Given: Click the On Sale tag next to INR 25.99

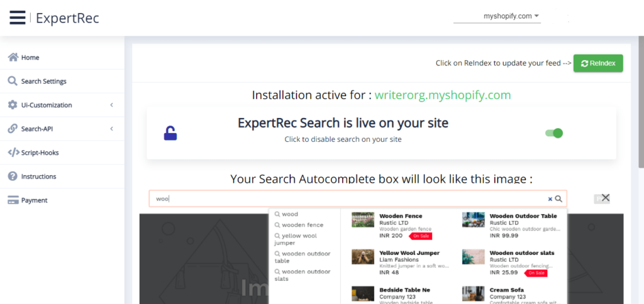Looking at the screenshot, I should (536, 273).
